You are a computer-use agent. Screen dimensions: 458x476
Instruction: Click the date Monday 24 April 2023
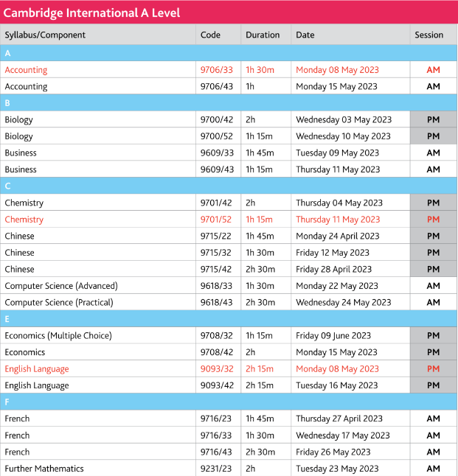coord(338,236)
